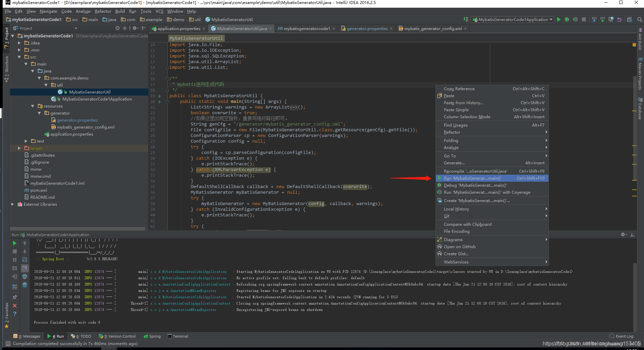Screen dimensions: 644x350
Task: Click VCS Update Project icon
Action: tap(594, 20)
